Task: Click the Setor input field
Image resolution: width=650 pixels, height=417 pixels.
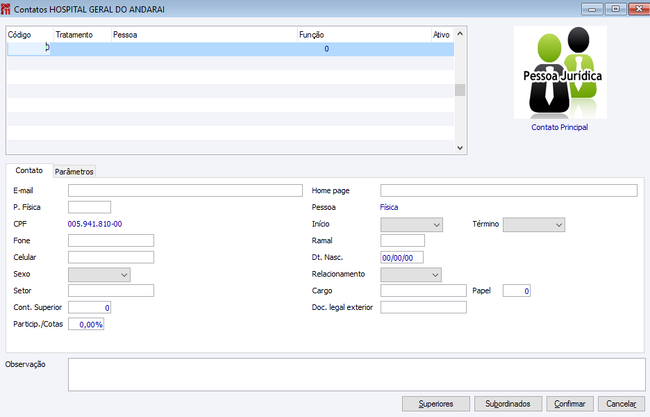Action: pyautogui.click(x=111, y=291)
